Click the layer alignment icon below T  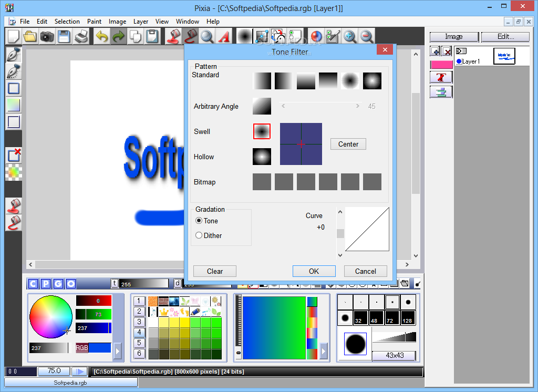click(441, 92)
